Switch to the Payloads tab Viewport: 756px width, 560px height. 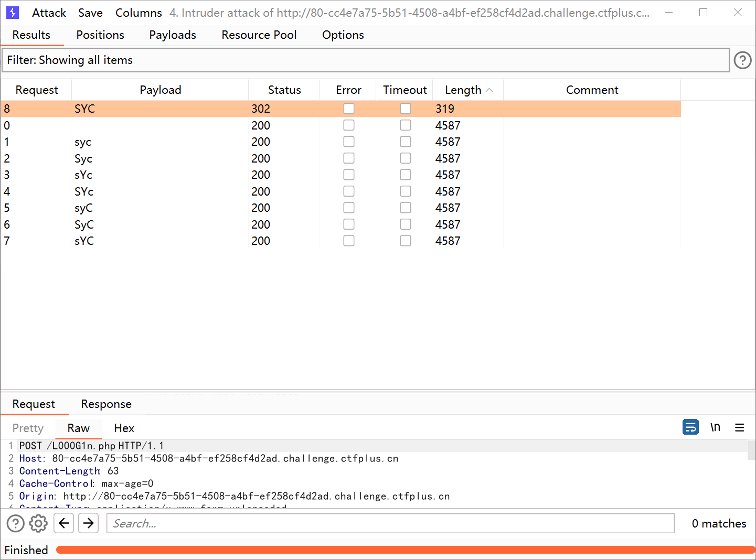coord(173,35)
